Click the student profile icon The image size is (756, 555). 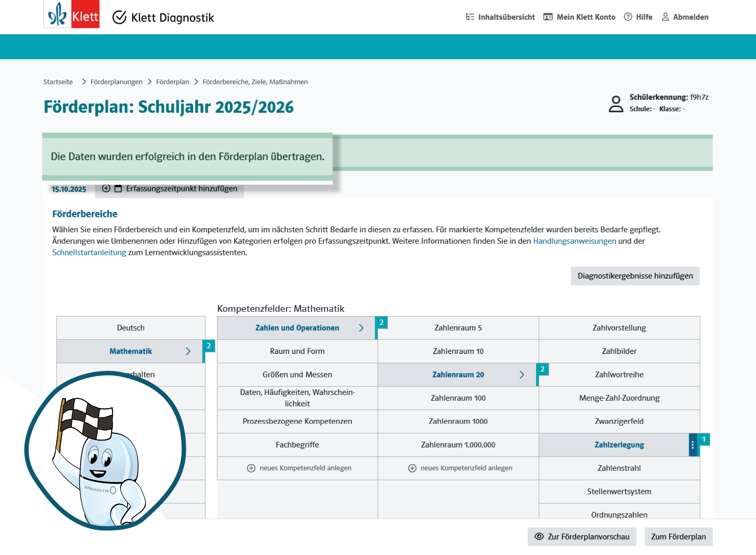pyautogui.click(x=616, y=104)
